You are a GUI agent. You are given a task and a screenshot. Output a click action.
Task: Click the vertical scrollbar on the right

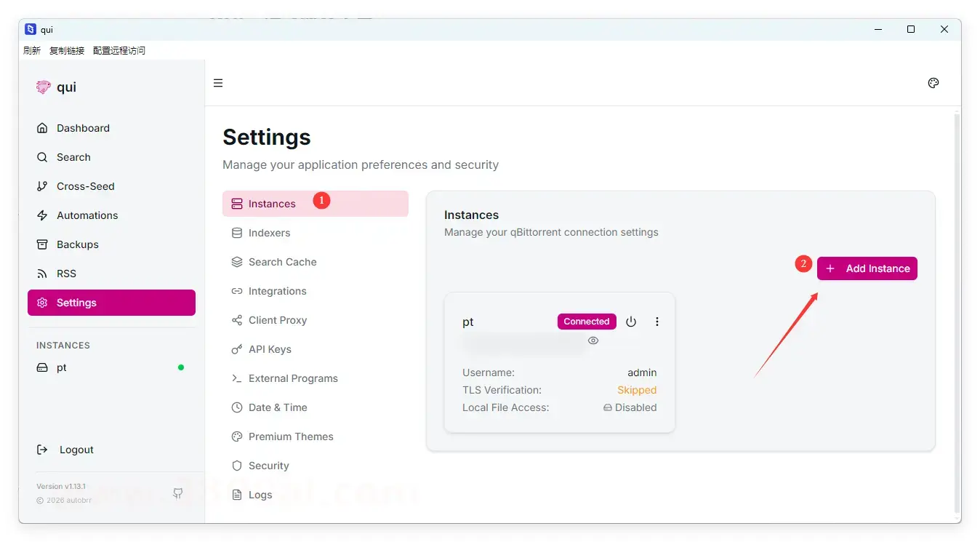pos(957,313)
